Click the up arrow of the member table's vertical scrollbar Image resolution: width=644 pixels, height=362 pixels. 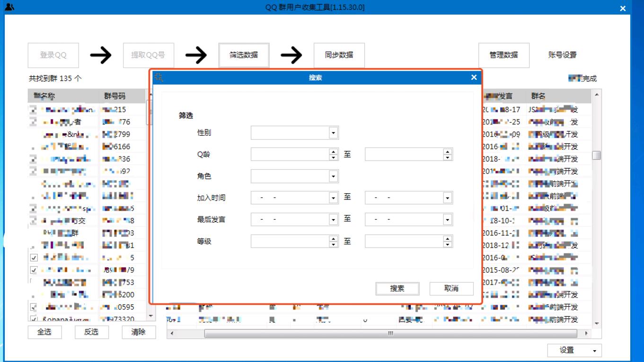[x=597, y=95]
